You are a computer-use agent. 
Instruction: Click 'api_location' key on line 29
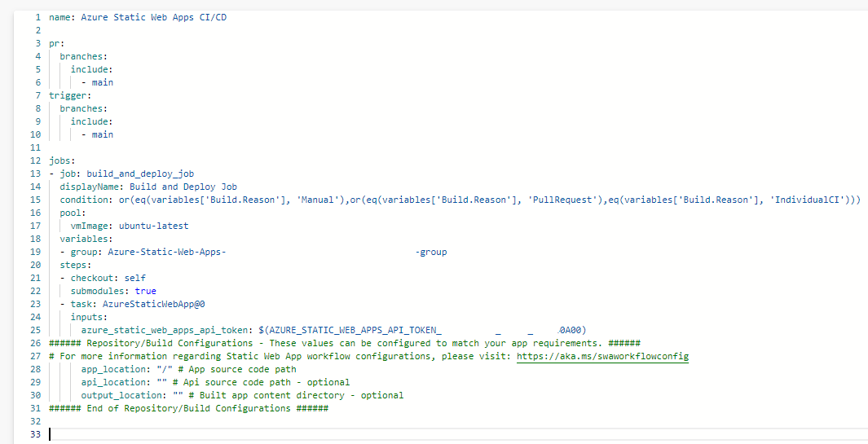113,382
